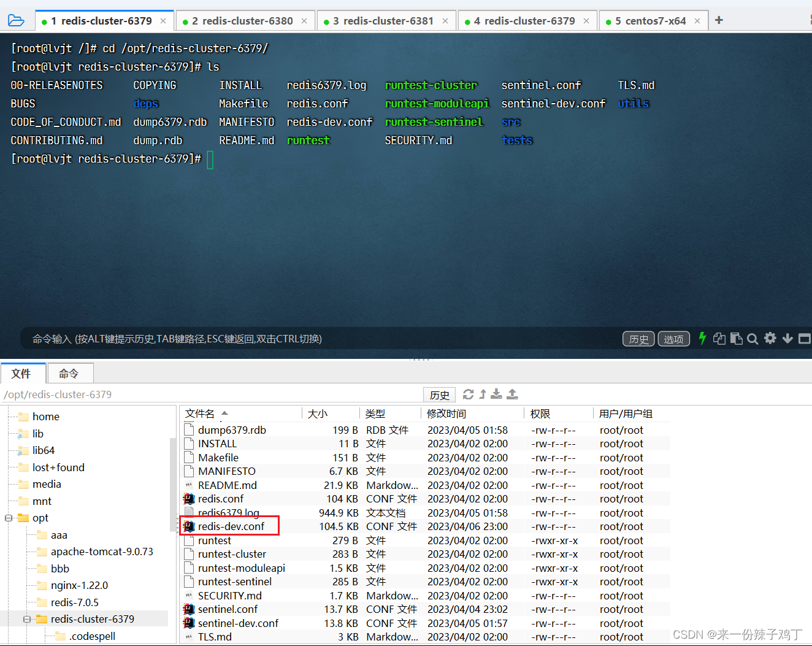Open file panel 历史 button

439,394
